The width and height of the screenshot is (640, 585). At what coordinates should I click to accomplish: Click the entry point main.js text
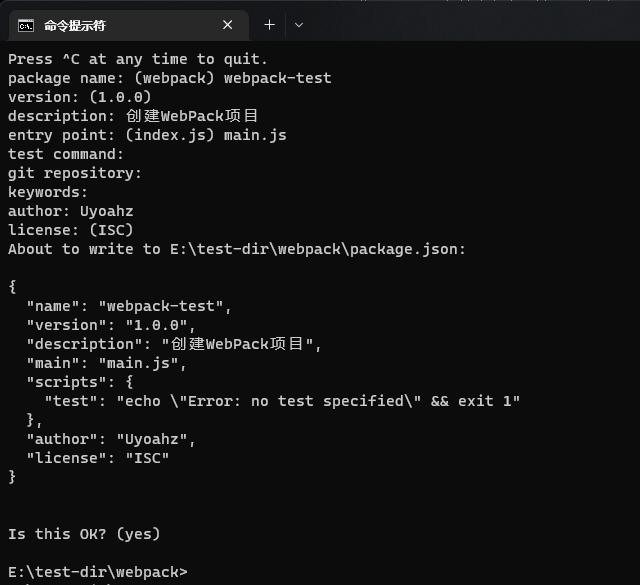(x=255, y=136)
